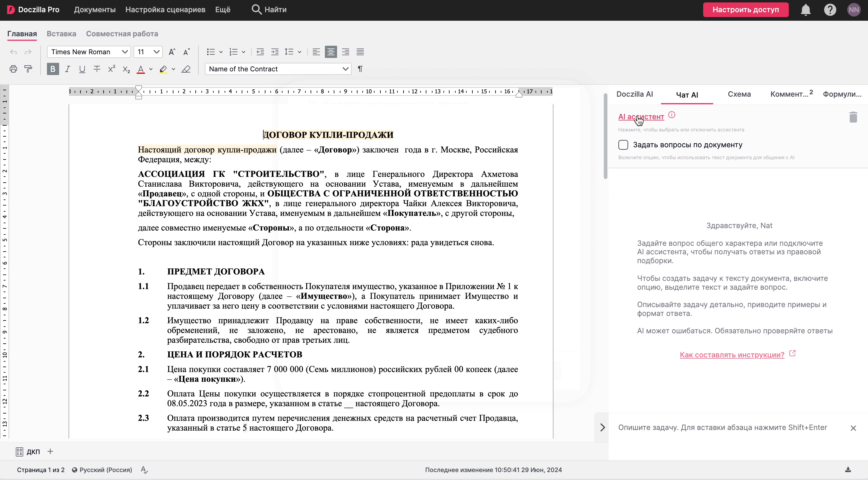Select the Главная ribbon tab
Screen dimensions: 868x480
[x=22, y=34]
